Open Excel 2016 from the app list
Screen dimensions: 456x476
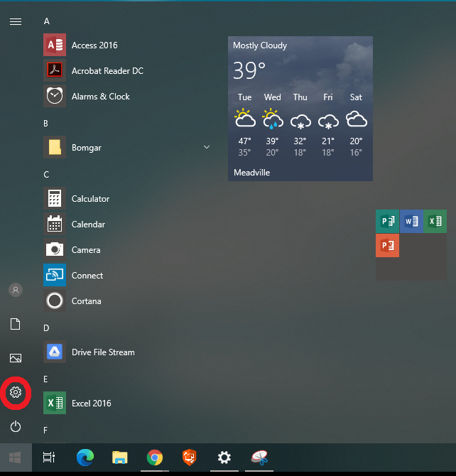[x=128, y=403]
